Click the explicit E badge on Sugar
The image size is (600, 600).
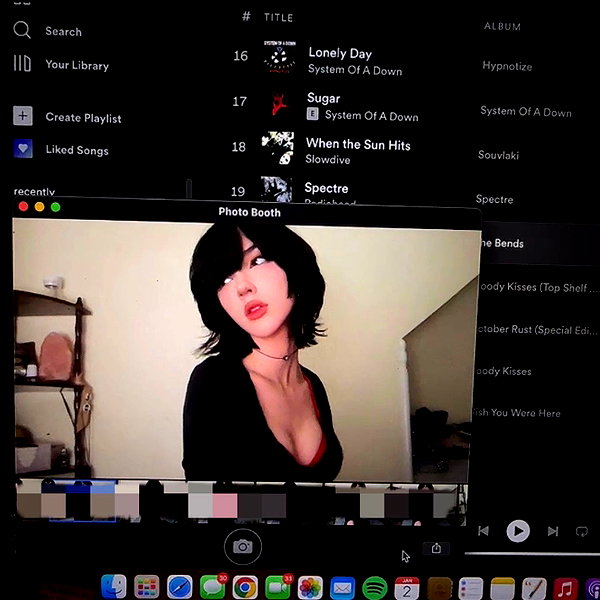313,114
